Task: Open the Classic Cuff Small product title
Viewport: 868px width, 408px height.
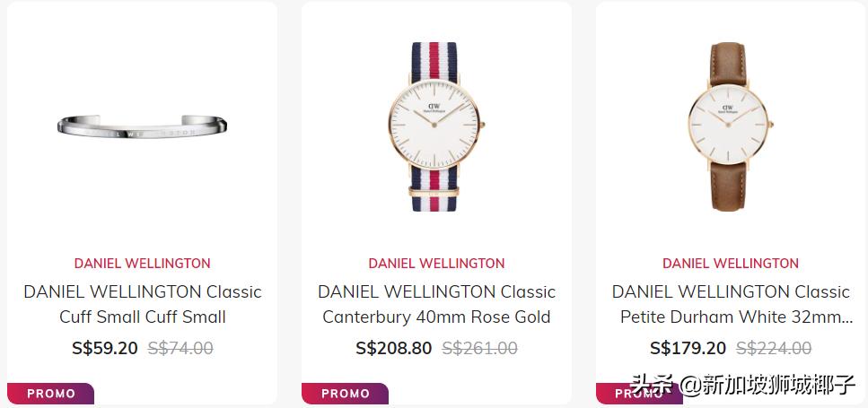Action: (142, 304)
